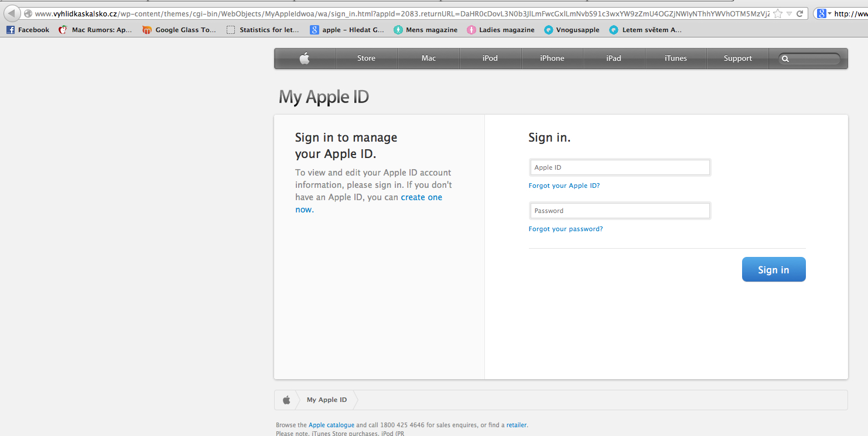Click the browser address bar URL
The image size is (868, 436).
402,13
